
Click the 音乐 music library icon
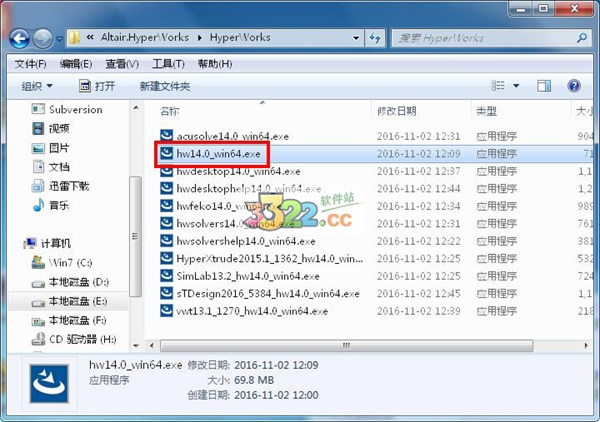pyautogui.click(x=38, y=205)
